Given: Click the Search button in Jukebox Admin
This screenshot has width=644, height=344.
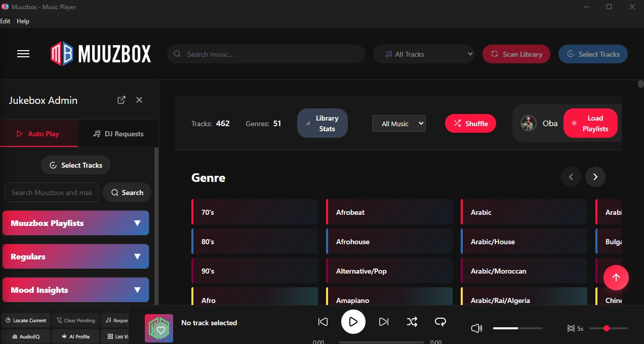Looking at the screenshot, I should (127, 193).
